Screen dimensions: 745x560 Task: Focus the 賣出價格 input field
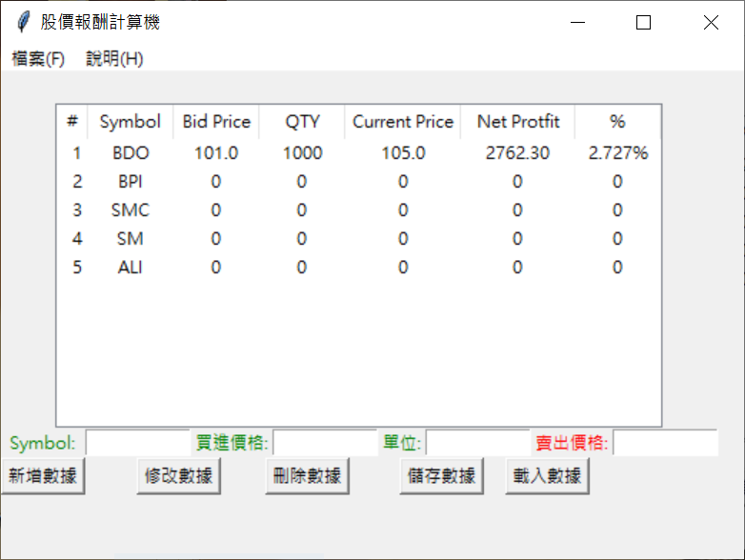coord(664,443)
